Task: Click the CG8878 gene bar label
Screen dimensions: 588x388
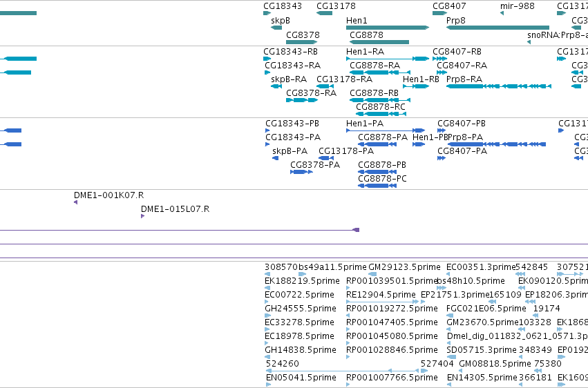Action: [366, 35]
